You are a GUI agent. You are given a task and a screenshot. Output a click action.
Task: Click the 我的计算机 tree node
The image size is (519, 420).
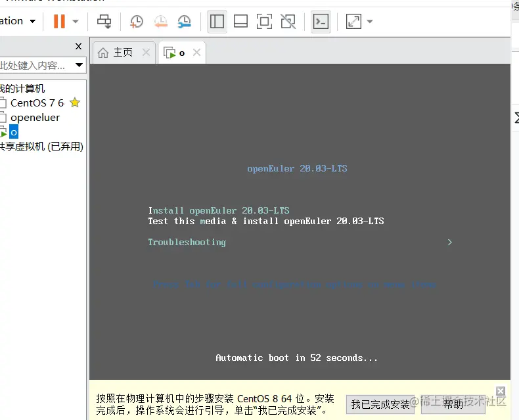22,89
